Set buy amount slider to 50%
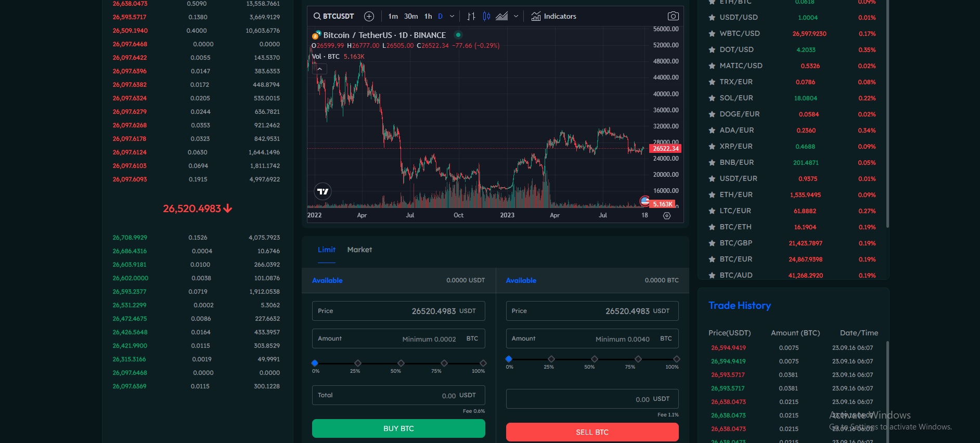The image size is (980, 443). (x=401, y=363)
